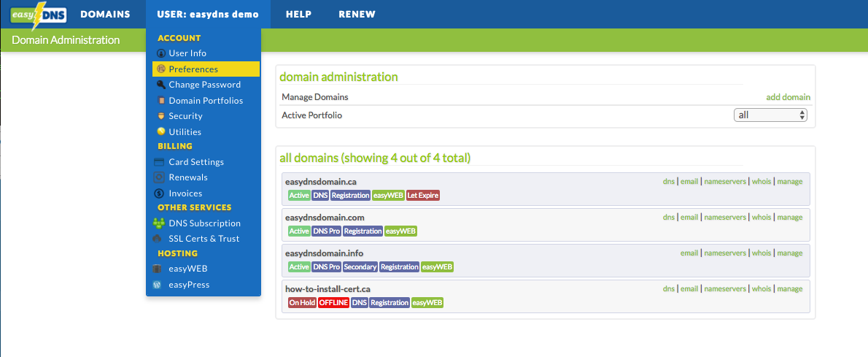This screenshot has width=868, height=357.
Task: Open nameservers link for how-to-install-cert.ca
Action: [x=725, y=289]
